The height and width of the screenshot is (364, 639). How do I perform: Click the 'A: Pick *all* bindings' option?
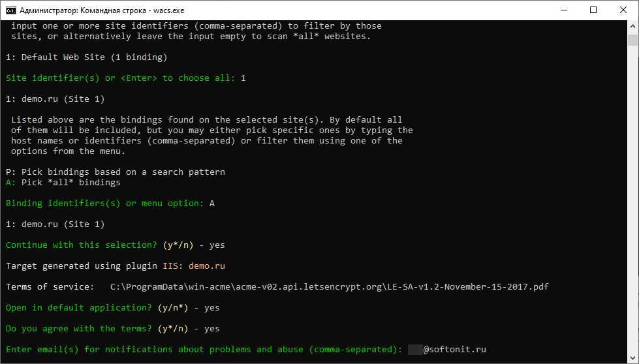tap(63, 183)
